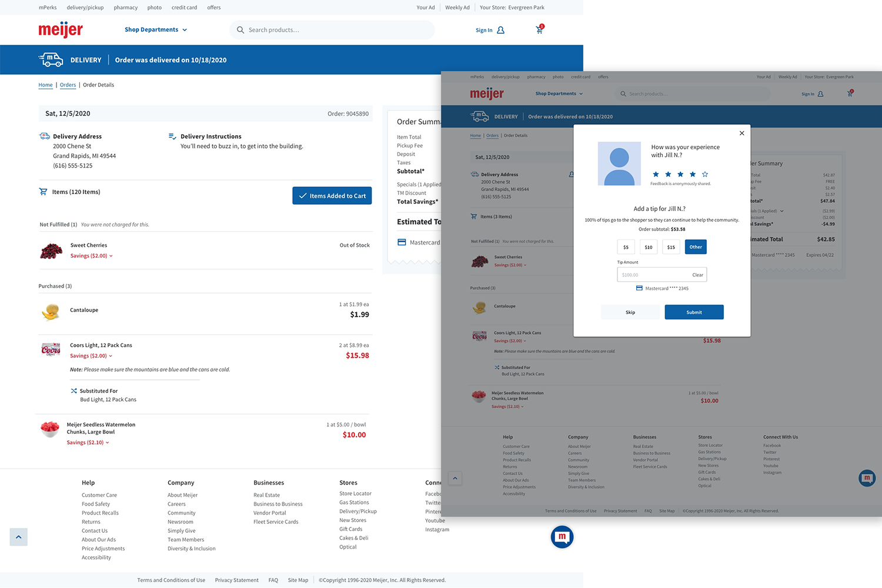
Task: Choose the $10 tip option
Action: click(x=649, y=247)
